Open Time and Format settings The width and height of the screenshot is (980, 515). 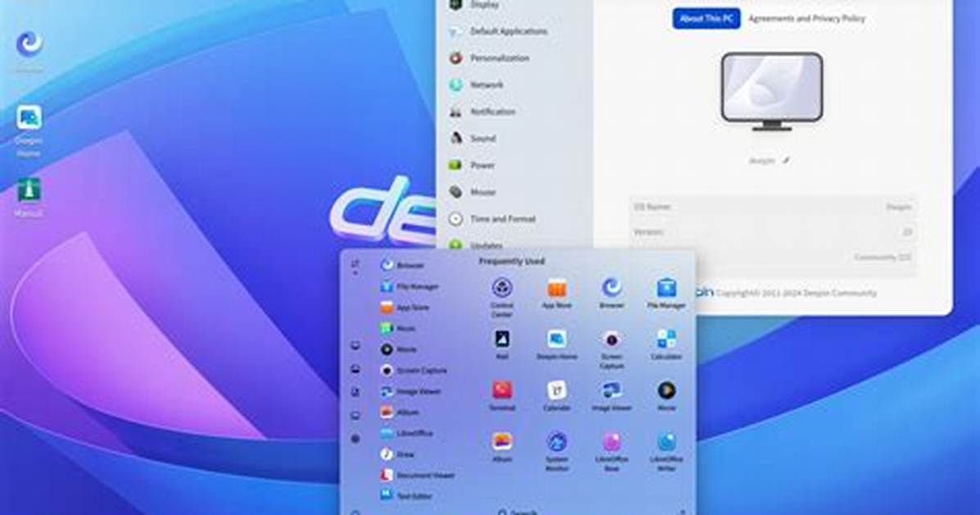pos(492,219)
